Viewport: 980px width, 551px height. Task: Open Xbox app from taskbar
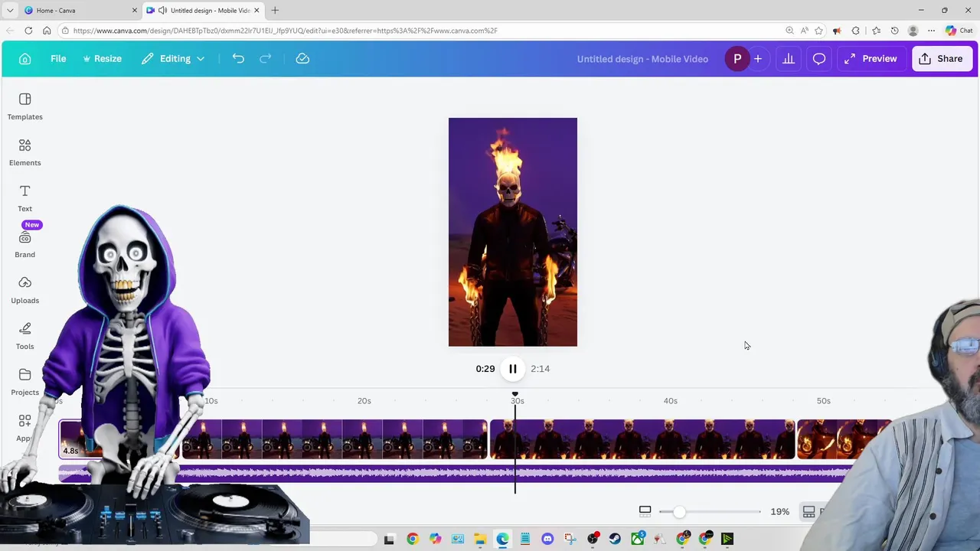[637, 540]
